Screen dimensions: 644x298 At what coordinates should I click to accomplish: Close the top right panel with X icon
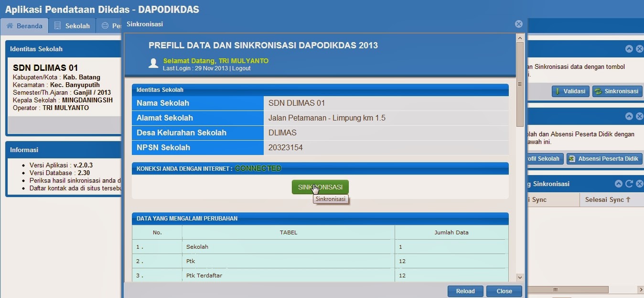pyautogui.click(x=640, y=49)
